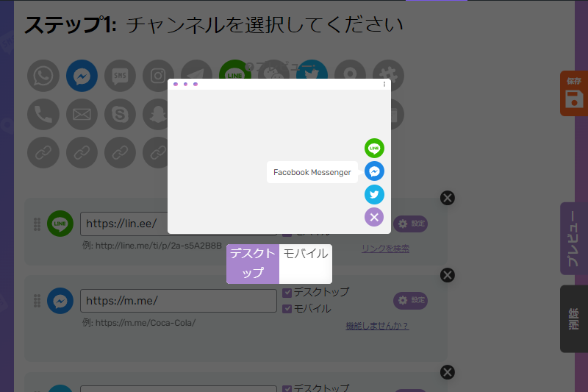Click the Facebook Messenger tooltip label
The image size is (588, 392).
312,172
